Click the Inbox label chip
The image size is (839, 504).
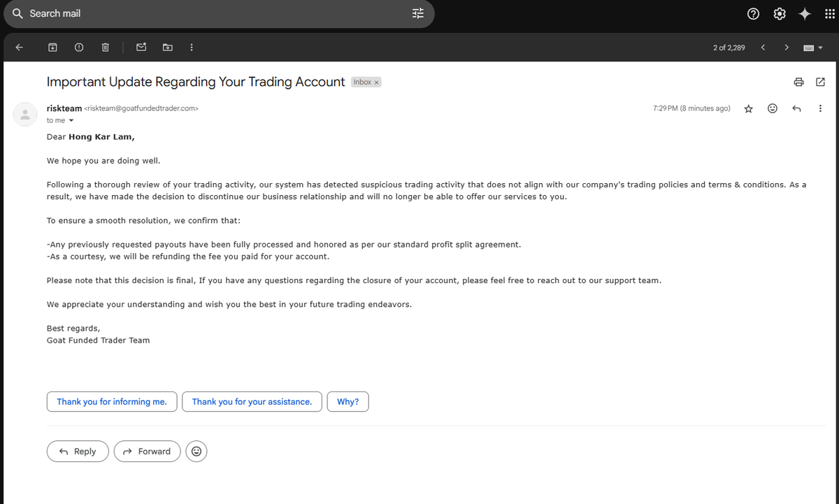366,82
